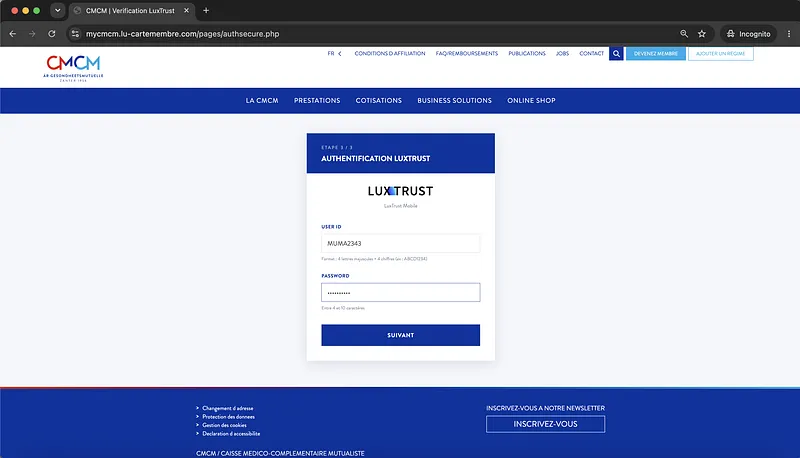Click the LuxTrust logo
Screen dimensions: 800x458
click(x=401, y=191)
